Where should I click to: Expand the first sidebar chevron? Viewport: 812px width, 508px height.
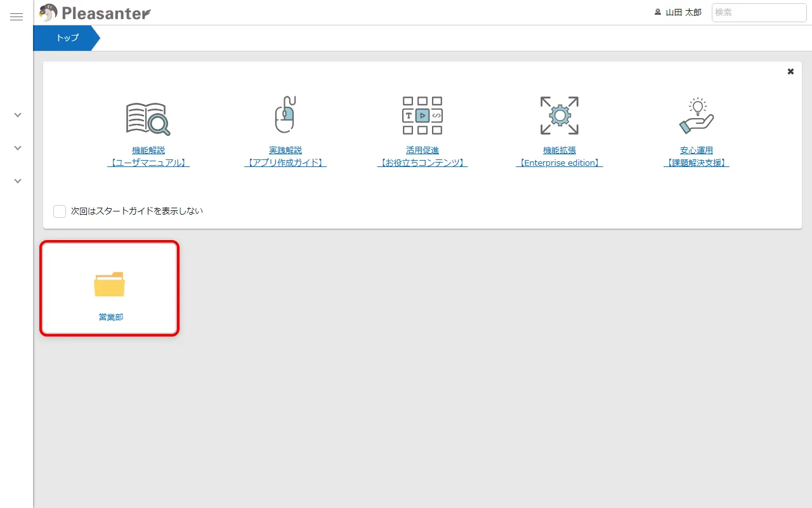tap(18, 115)
